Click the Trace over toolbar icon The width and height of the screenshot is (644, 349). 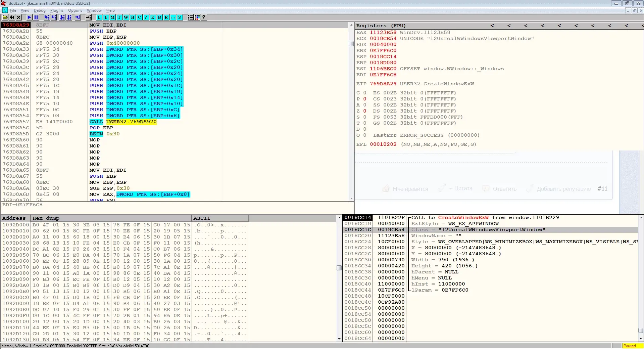(x=69, y=17)
